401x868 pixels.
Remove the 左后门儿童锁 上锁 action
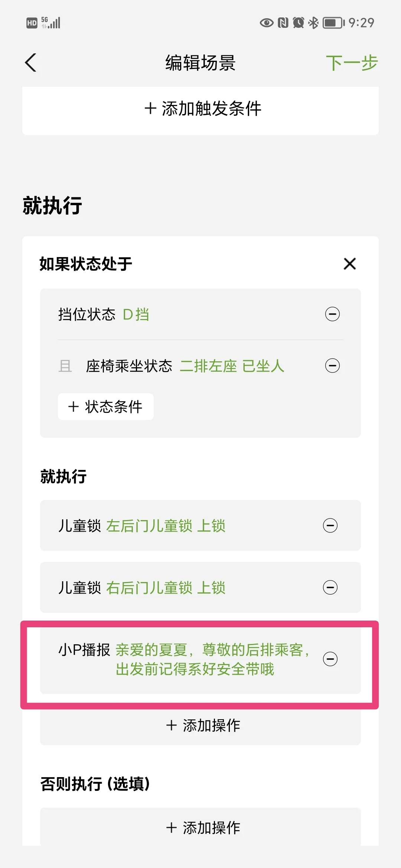[x=330, y=526]
